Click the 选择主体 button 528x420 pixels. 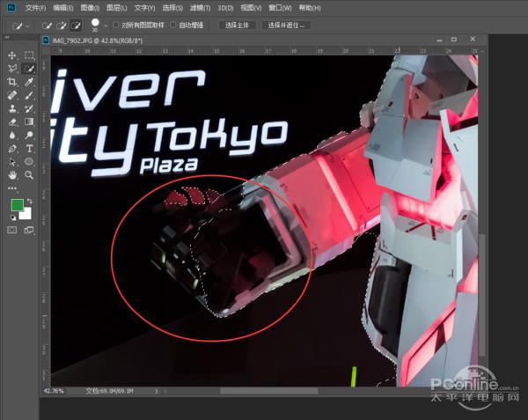coord(238,26)
